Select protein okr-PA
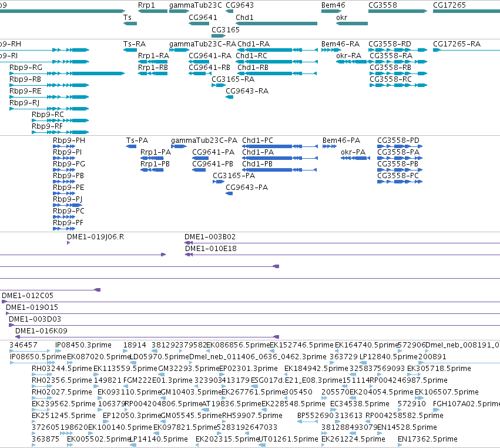The height and width of the screenshot is (448, 500). (355, 158)
